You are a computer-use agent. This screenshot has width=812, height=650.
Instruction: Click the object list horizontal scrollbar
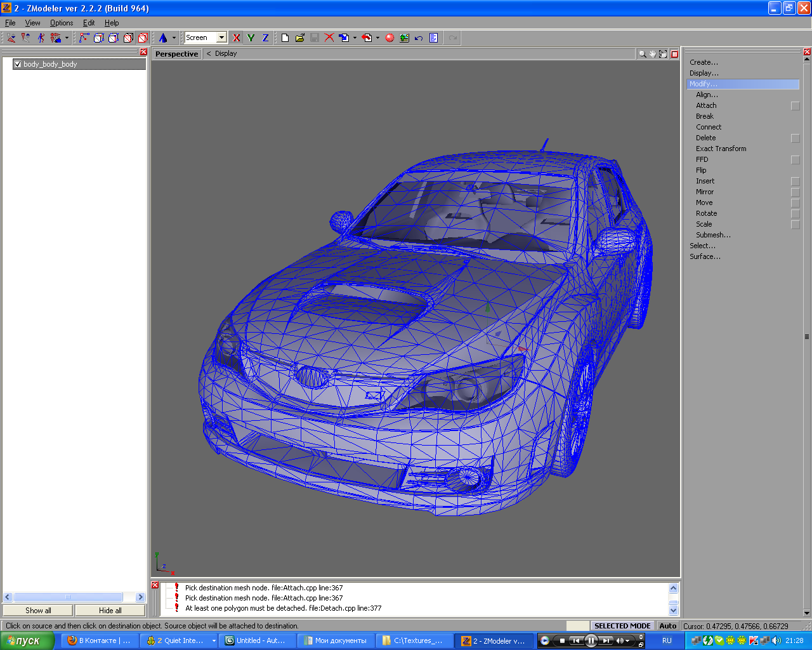(68, 597)
